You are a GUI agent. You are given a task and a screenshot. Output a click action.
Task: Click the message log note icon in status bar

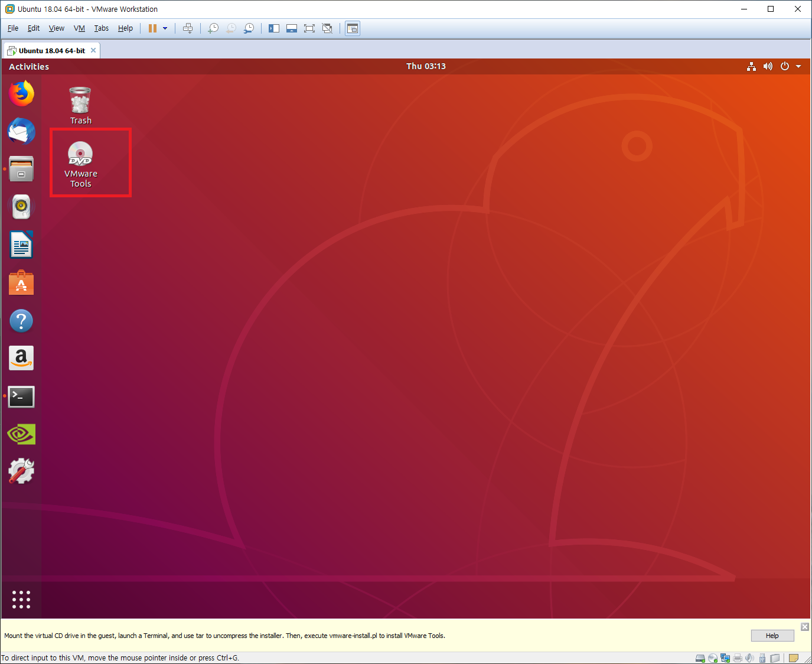(x=794, y=658)
